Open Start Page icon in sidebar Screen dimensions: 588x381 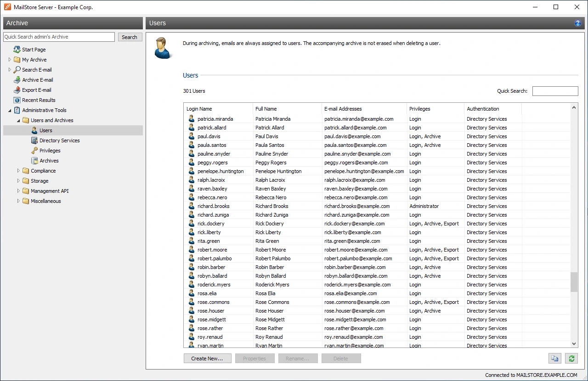point(17,50)
